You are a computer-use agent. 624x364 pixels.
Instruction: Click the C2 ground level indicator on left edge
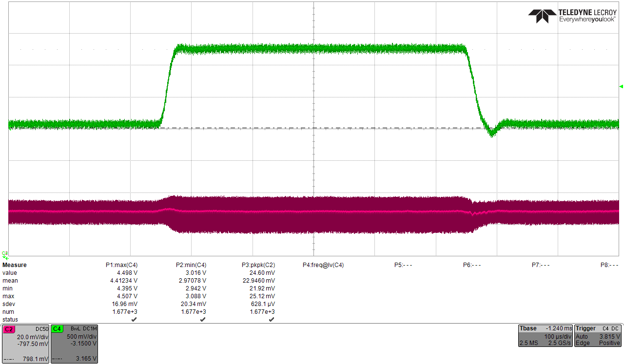pyautogui.click(x=4, y=253)
